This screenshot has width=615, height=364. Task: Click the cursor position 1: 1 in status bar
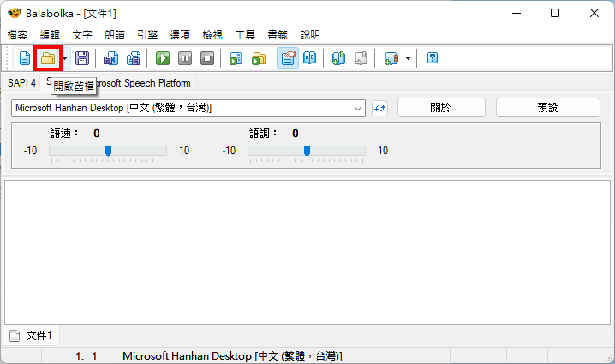(x=87, y=356)
